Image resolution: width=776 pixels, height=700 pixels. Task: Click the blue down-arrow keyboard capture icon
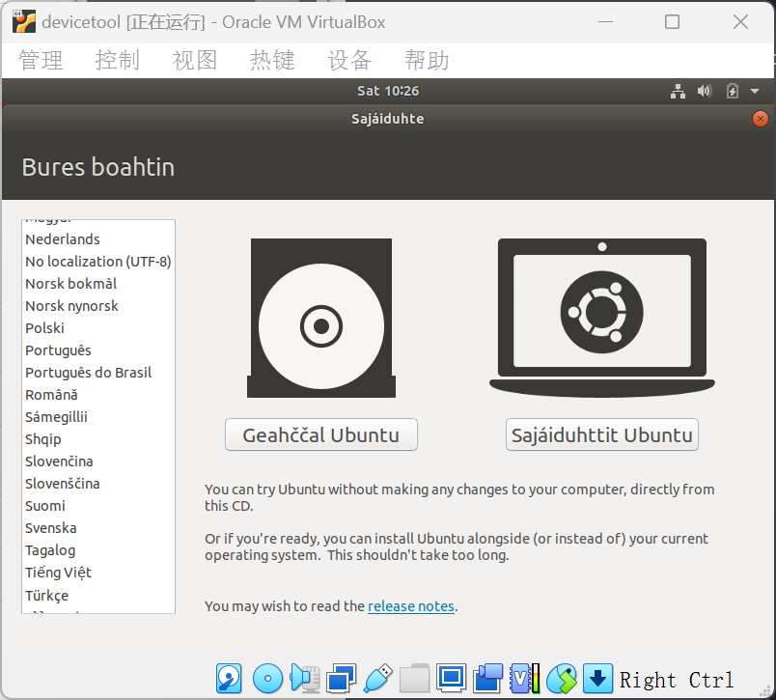597,678
